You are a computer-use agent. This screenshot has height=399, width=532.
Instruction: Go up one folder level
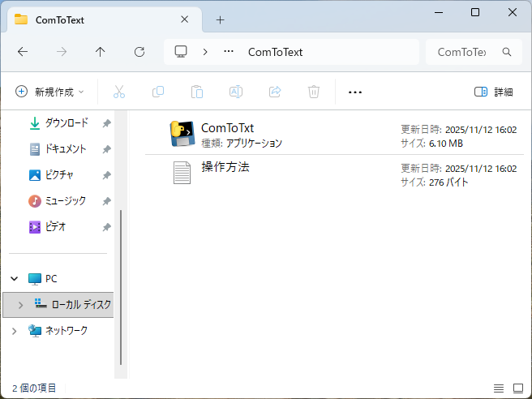(101, 52)
